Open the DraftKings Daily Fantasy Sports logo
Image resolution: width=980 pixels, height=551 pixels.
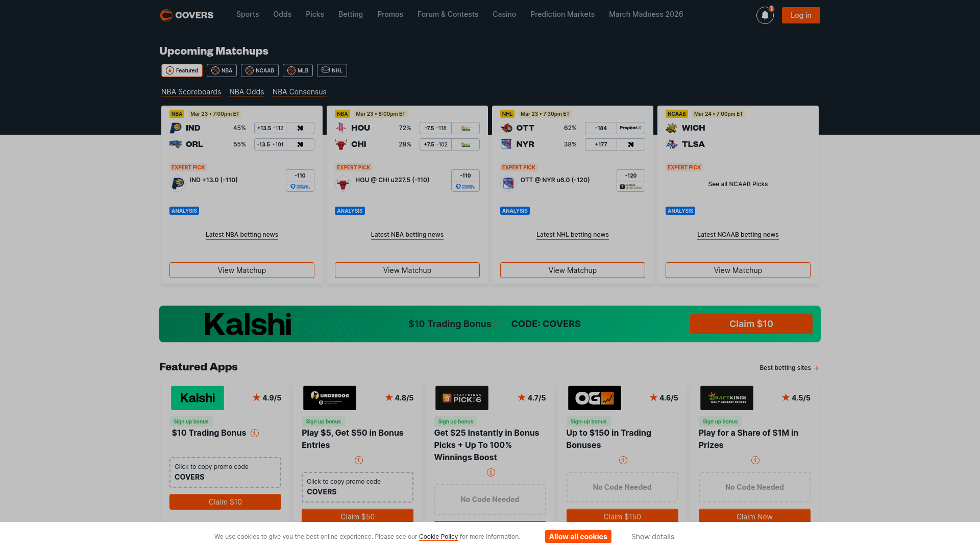[x=727, y=398]
